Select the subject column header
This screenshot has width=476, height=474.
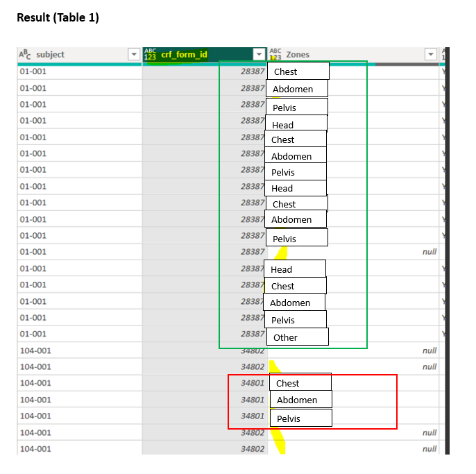pos(80,55)
